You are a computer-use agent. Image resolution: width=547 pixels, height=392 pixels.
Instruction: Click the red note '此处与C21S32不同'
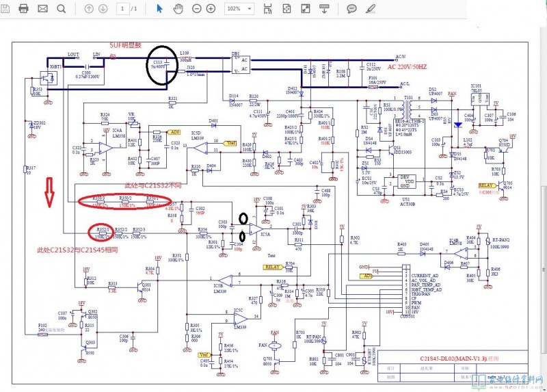click(152, 185)
